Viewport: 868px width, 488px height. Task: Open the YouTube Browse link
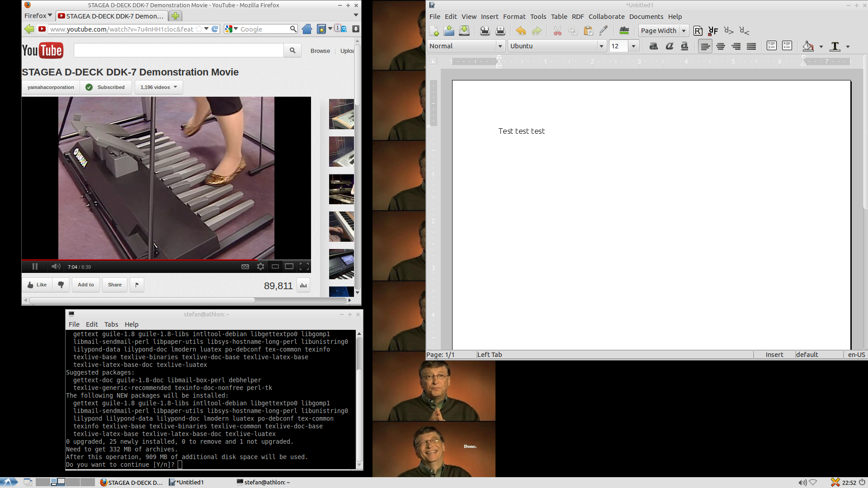pos(320,51)
